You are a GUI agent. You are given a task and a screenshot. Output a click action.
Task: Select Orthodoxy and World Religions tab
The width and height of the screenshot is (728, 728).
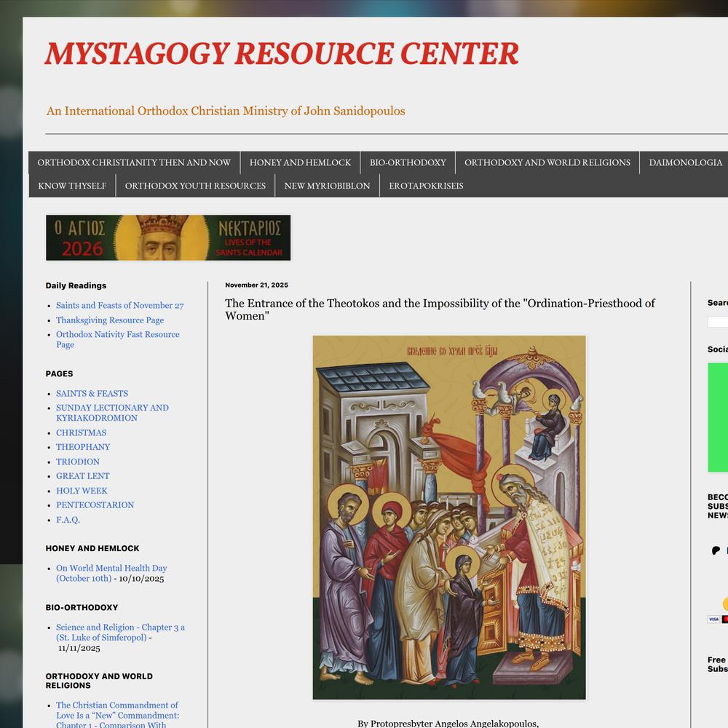[547, 162]
